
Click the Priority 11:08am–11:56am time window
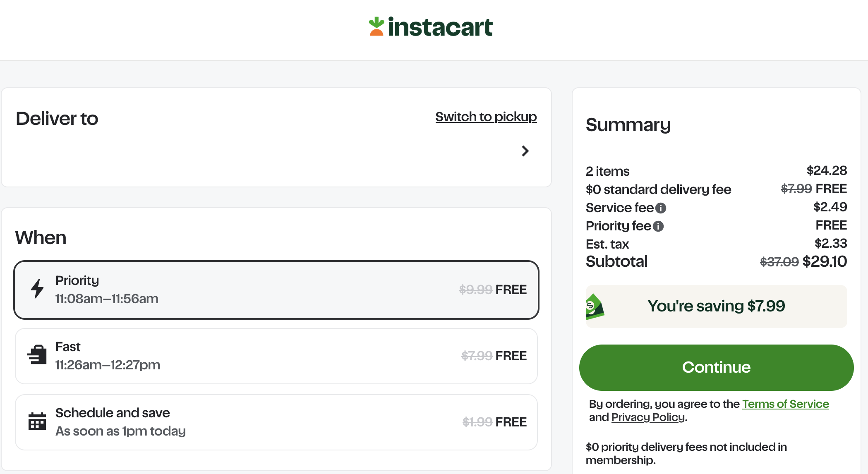tap(107, 299)
